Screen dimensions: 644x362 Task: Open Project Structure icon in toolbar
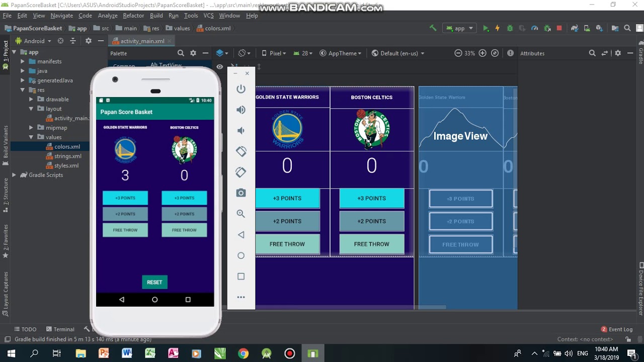615,28
